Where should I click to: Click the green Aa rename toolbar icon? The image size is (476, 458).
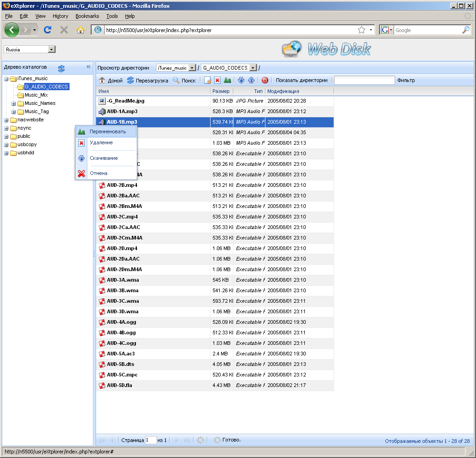pos(227,80)
